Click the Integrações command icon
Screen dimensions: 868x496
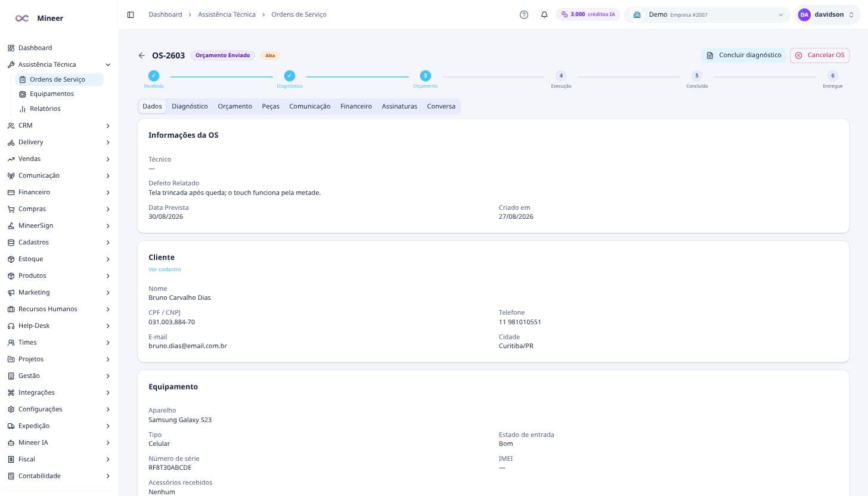click(11, 392)
